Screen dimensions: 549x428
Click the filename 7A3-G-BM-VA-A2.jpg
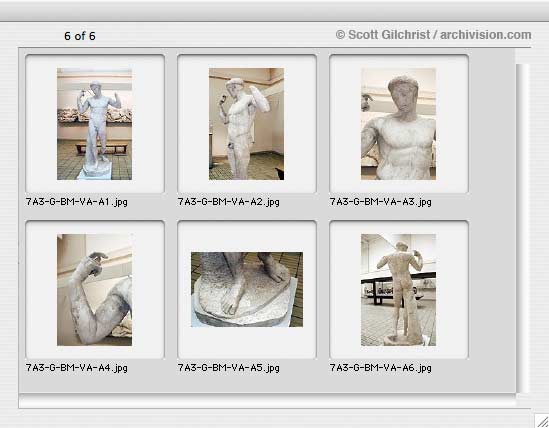[229, 202]
